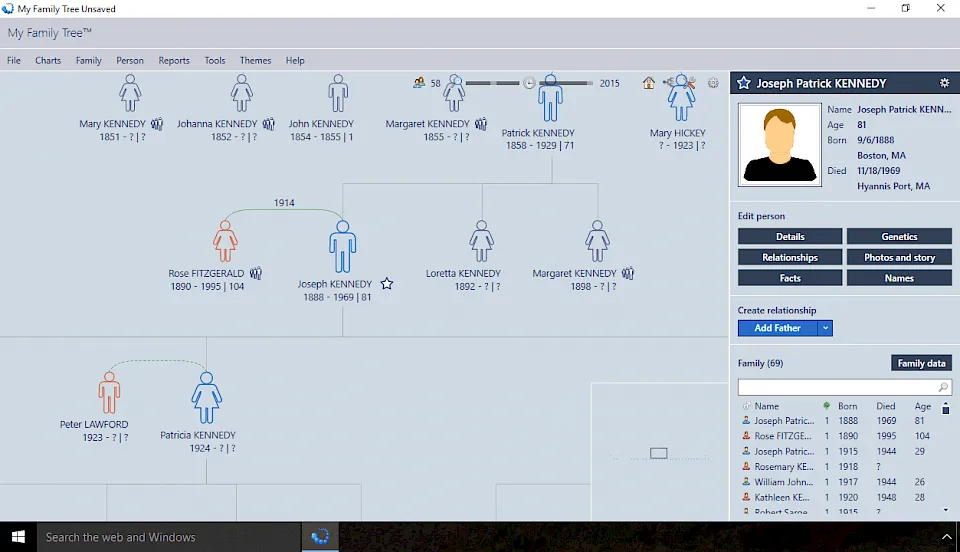Open the Add Father dropdown arrow
The width and height of the screenshot is (960, 552).
pyautogui.click(x=825, y=328)
